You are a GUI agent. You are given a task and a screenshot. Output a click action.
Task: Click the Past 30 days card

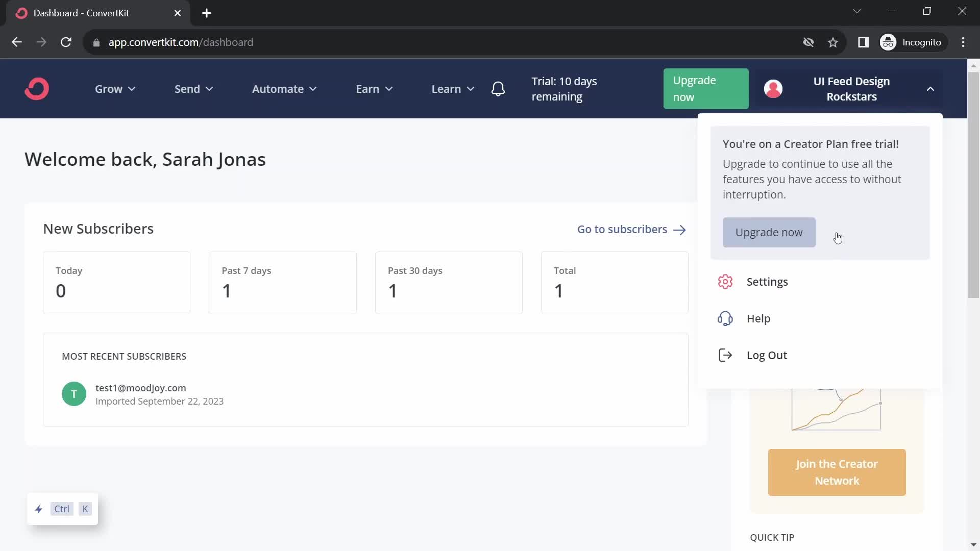pyautogui.click(x=449, y=283)
